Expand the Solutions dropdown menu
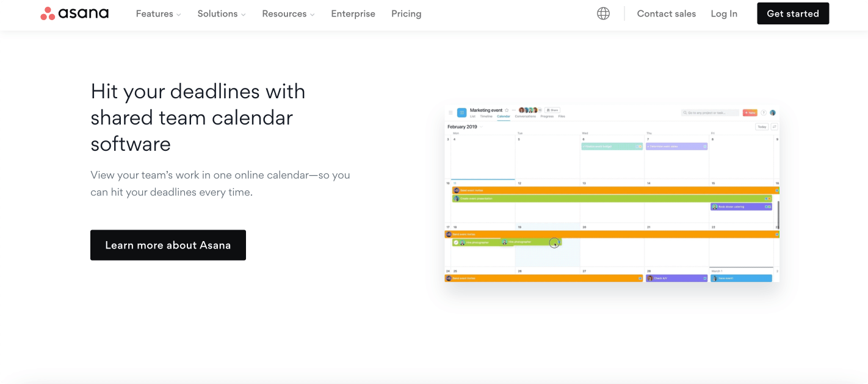The height and width of the screenshot is (384, 868). click(222, 13)
